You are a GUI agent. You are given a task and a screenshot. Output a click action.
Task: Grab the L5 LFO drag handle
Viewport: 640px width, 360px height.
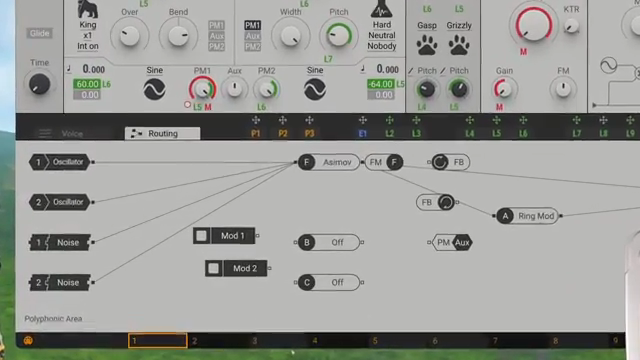[x=496, y=120]
